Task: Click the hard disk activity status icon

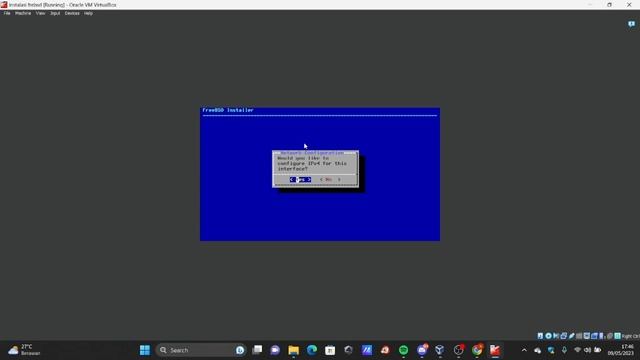Action: 540,336
